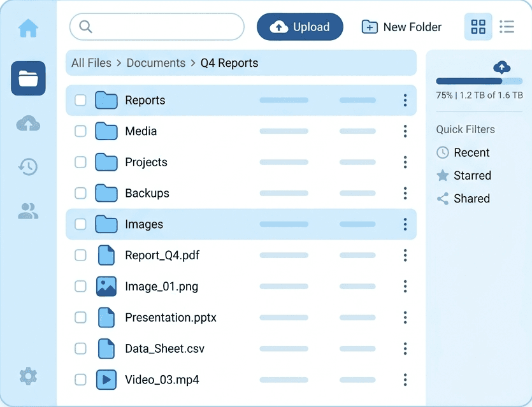Open history sidebar icon

tap(28, 166)
